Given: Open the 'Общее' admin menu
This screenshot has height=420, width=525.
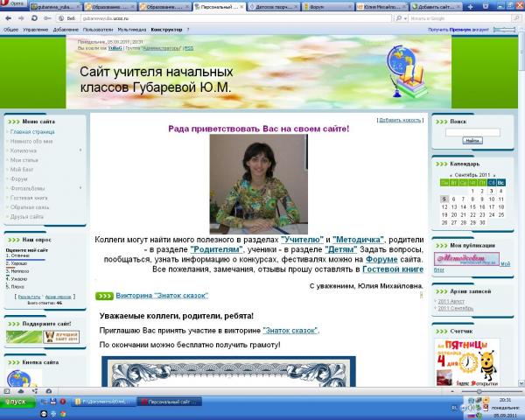Looking at the screenshot, I should click(x=10, y=30).
